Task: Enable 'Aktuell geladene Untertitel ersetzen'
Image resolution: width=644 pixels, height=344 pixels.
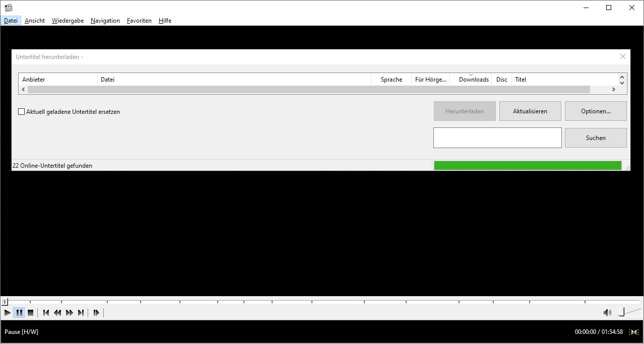Action: 21,111
